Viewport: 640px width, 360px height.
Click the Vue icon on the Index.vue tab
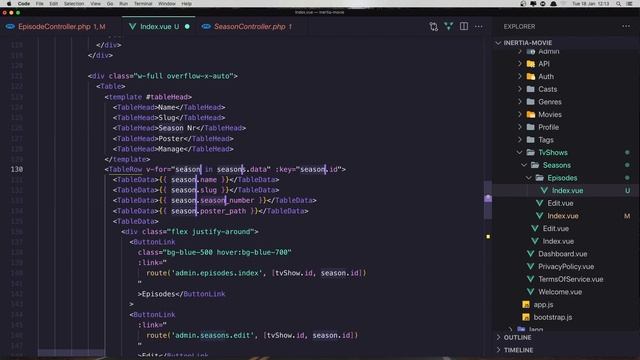[x=132, y=27]
